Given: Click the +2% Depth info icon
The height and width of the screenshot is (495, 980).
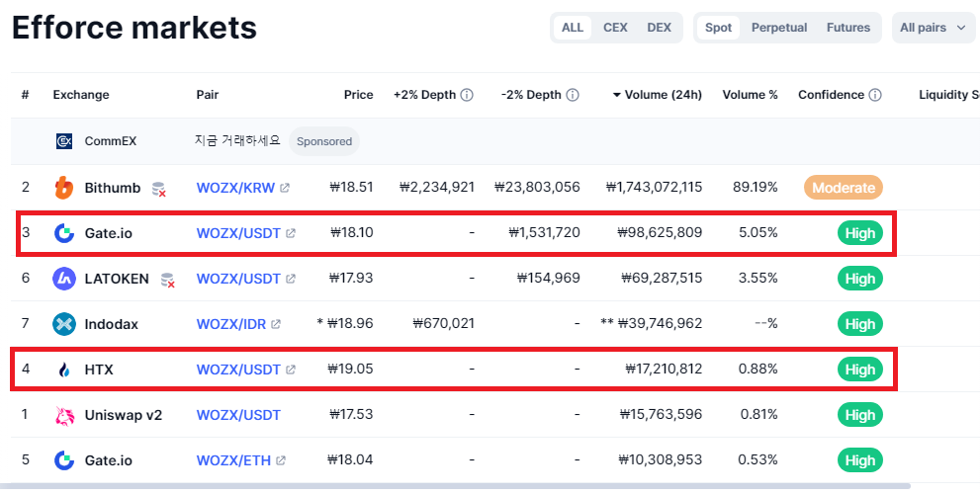Looking at the screenshot, I should coord(466,95).
